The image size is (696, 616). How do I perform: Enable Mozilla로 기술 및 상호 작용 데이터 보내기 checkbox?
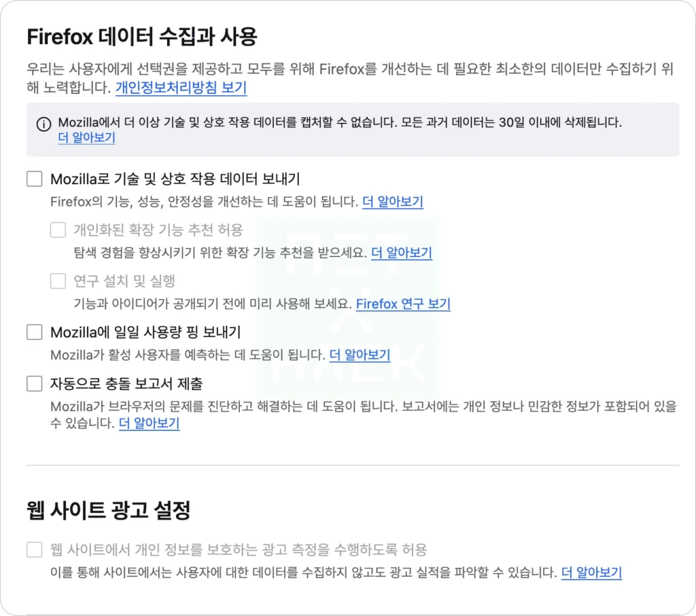(x=35, y=179)
